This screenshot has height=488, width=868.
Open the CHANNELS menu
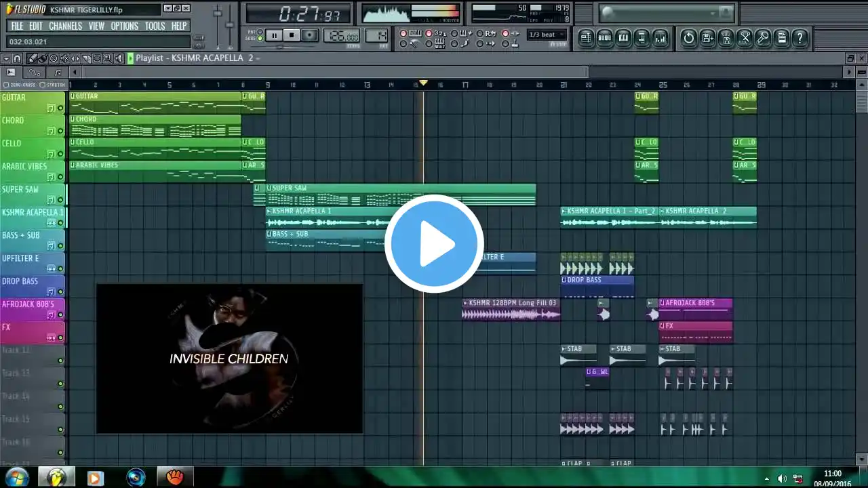tap(65, 26)
